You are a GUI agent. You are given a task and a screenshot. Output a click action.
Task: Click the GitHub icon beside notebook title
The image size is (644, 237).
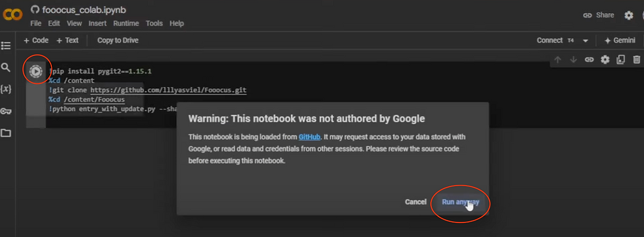coord(35,10)
